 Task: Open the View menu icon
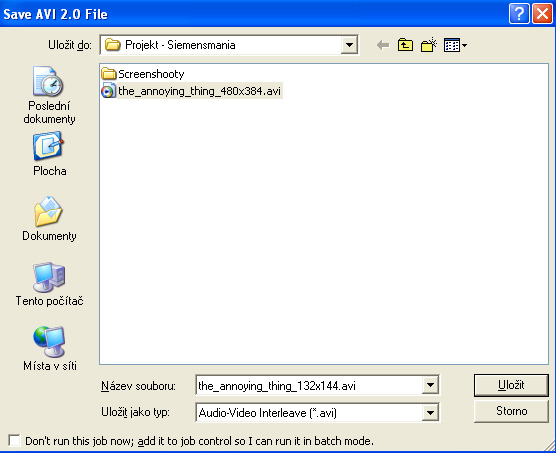point(455,45)
